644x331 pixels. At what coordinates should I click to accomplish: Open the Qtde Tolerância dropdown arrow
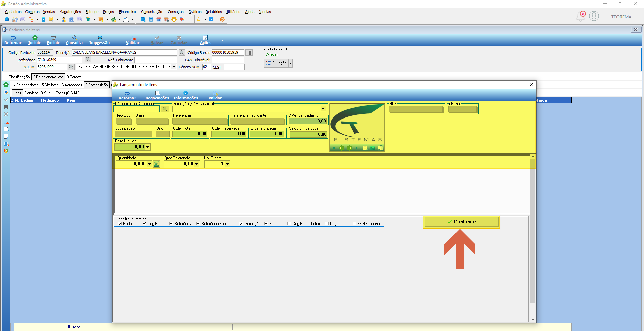[197, 164]
